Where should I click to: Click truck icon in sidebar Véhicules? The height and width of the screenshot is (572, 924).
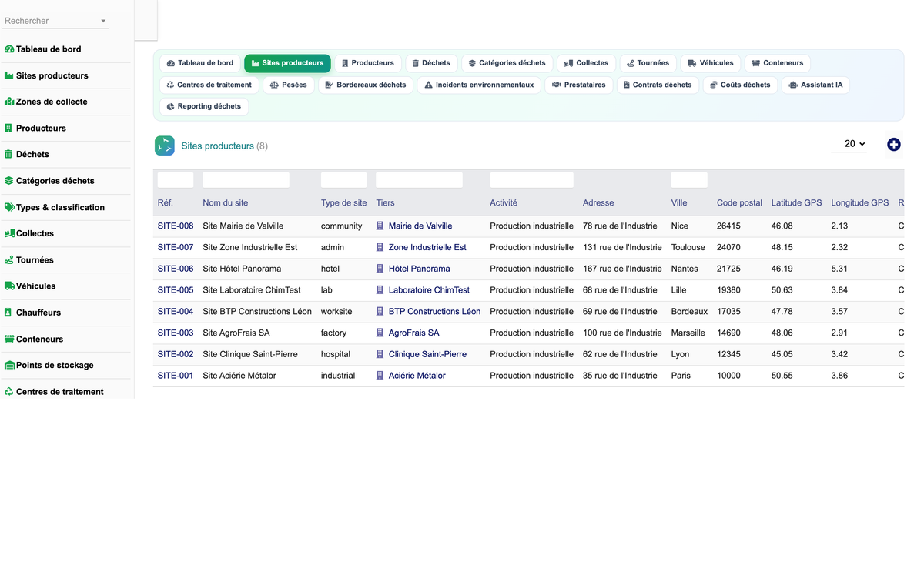(x=10, y=286)
